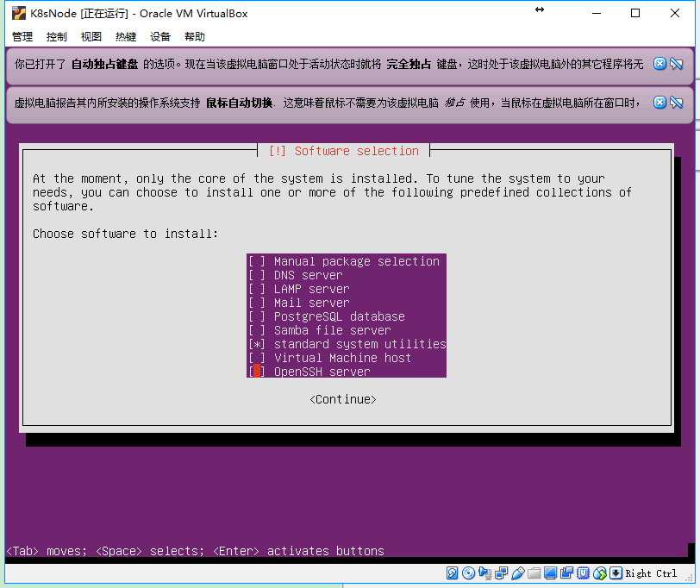Suppress the mouse integration notification permanently
Image resolution: width=700 pixels, height=588 pixels.
tap(677, 103)
